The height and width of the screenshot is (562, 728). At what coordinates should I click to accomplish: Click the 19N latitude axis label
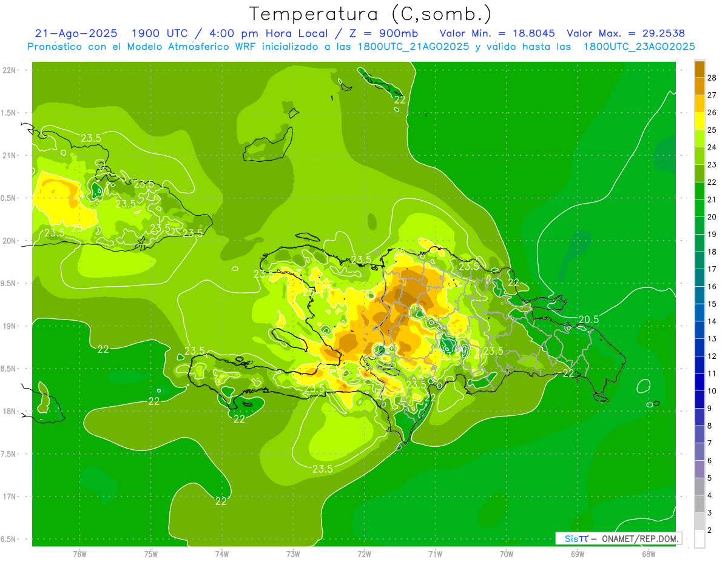[10, 326]
